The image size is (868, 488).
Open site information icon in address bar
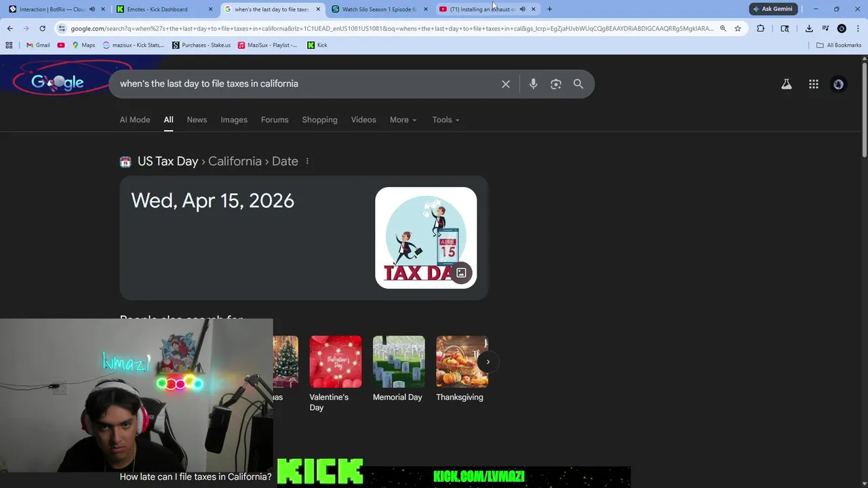click(62, 28)
